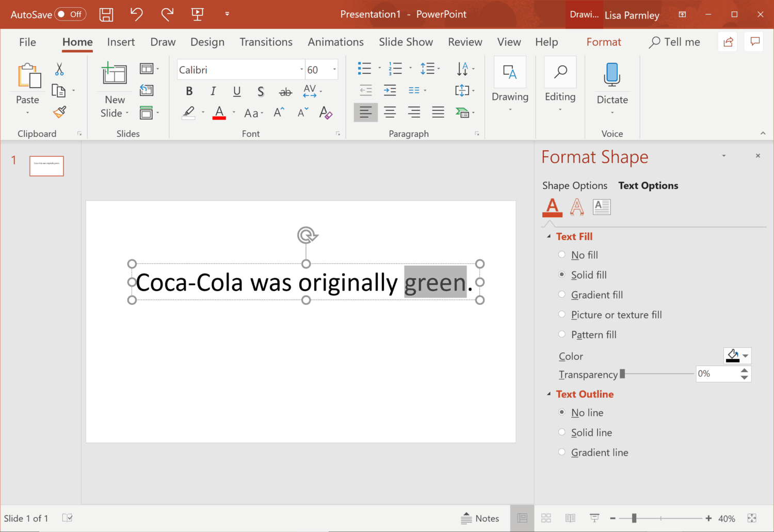Open the font name dropdown

(x=302, y=70)
